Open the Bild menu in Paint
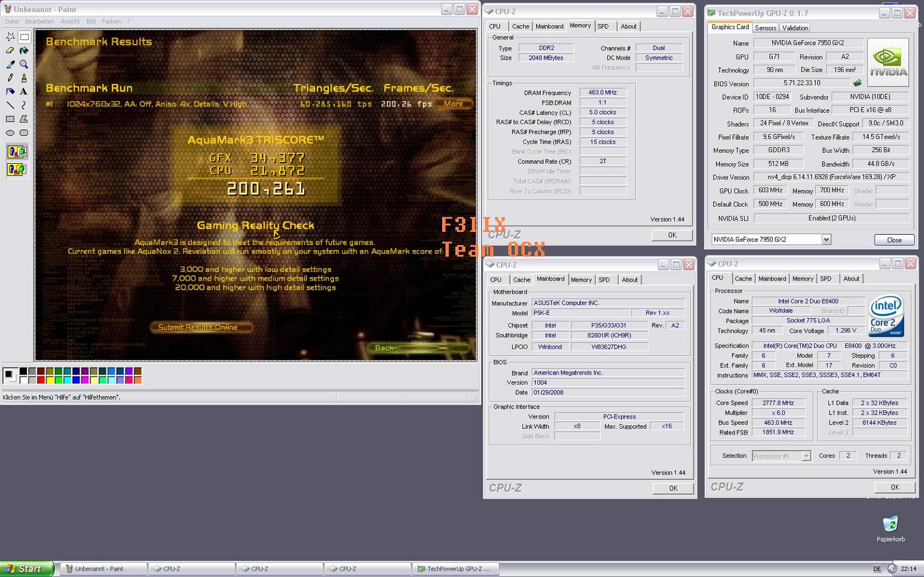 click(x=91, y=21)
